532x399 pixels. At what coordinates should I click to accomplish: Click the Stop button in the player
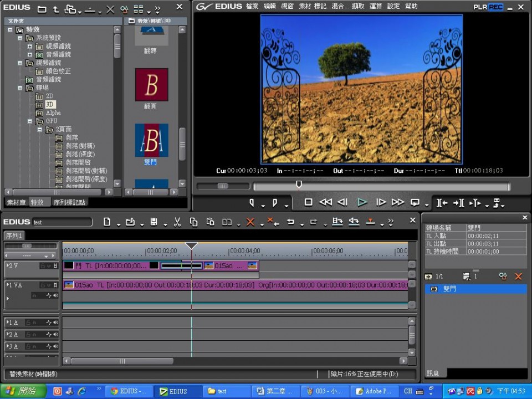(309, 203)
